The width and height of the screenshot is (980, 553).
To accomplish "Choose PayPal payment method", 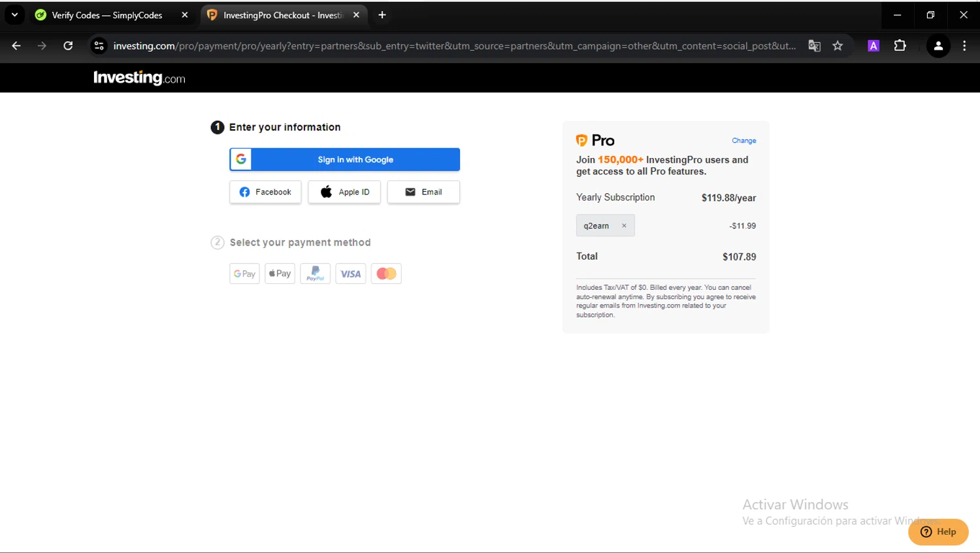I will [315, 274].
